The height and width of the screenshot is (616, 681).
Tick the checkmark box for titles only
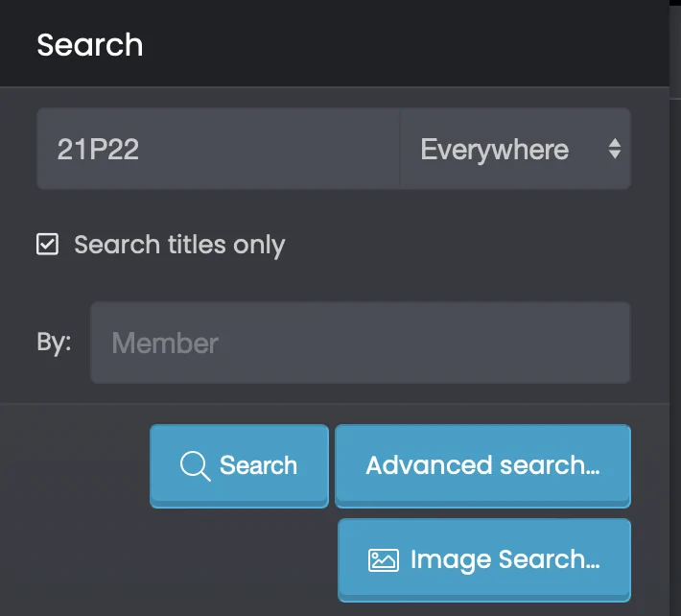(47, 244)
